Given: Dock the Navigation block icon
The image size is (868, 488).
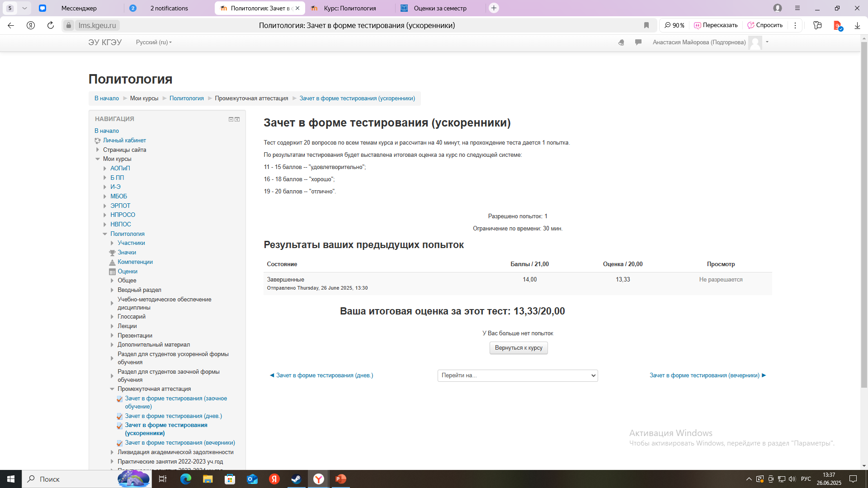Looking at the screenshot, I should pyautogui.click(x=237, y=119).
